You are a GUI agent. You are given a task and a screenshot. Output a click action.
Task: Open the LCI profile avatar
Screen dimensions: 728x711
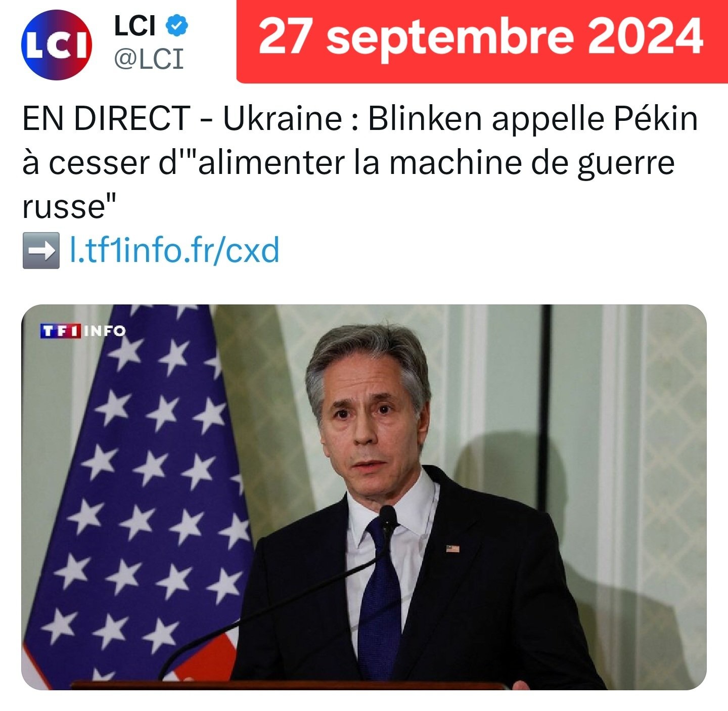coord(57,45)
